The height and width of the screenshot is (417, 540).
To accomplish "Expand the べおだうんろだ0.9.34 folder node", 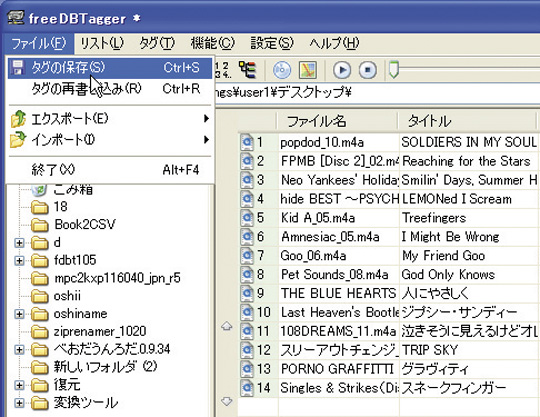I will [20, 350].
